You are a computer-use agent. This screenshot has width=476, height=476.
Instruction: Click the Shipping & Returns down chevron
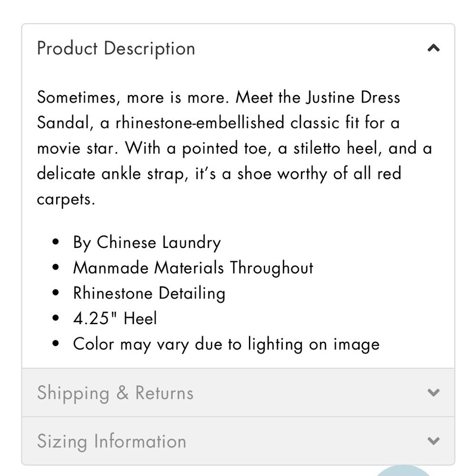434,392
